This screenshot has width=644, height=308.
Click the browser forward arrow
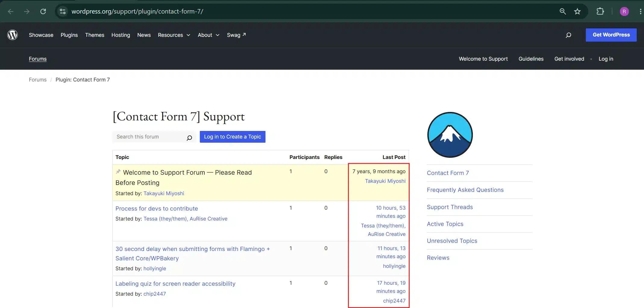[x=27, y=11]
